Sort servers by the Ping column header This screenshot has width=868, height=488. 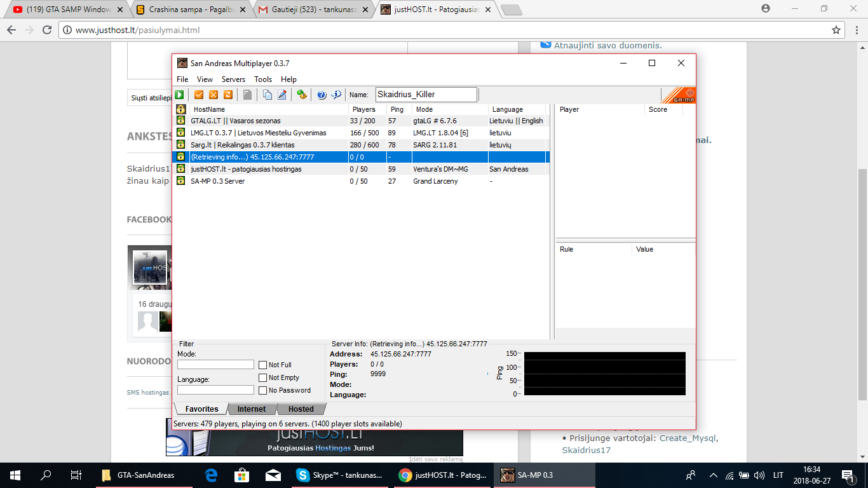coord(398,109)
